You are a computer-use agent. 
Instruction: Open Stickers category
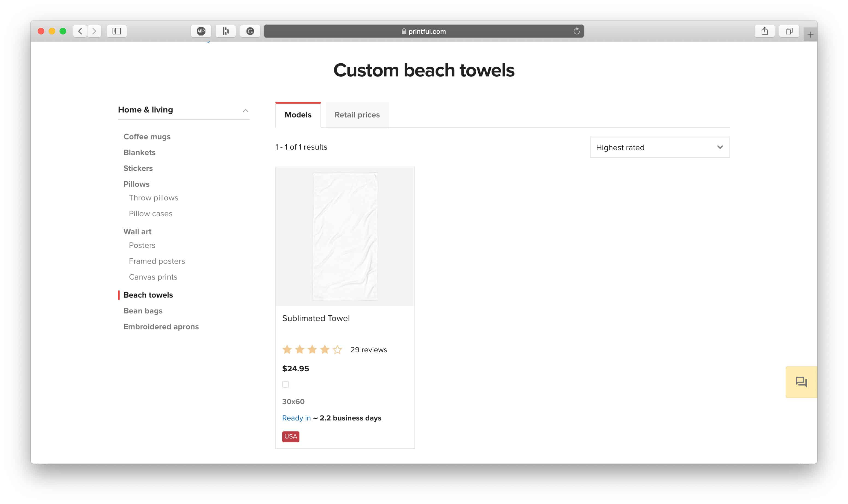tap(138, 168)
